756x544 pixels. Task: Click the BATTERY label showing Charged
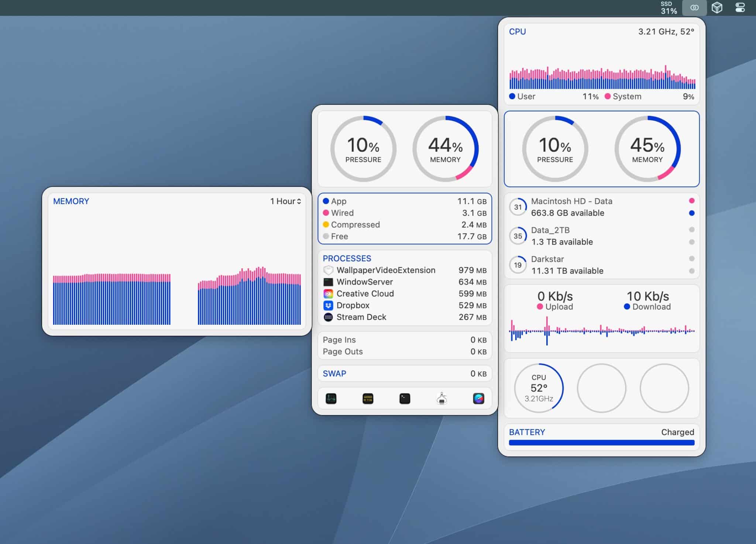(x=527, y=432)
